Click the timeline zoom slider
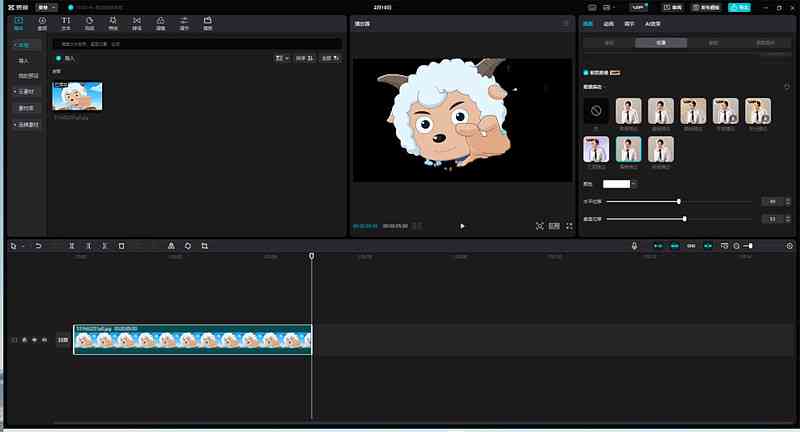 click(x=749, y=246)
